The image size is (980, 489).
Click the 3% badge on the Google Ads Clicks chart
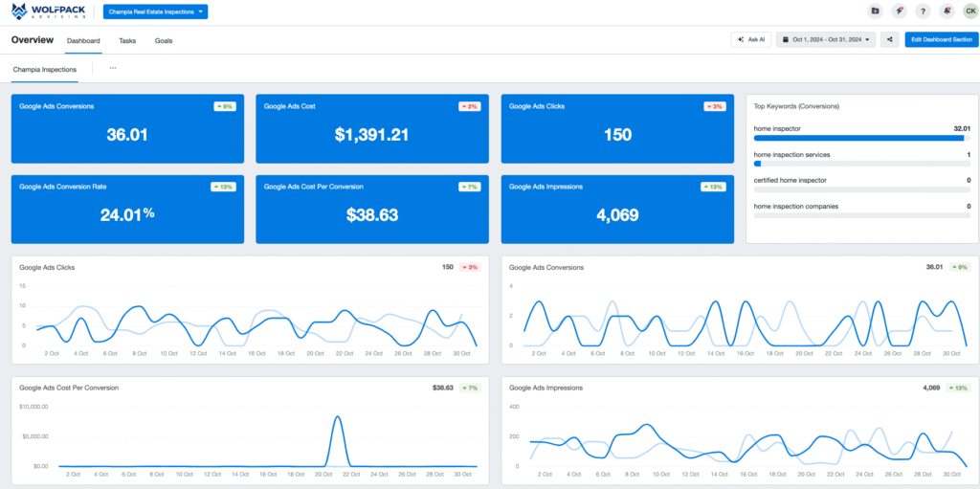coord(470,267)
